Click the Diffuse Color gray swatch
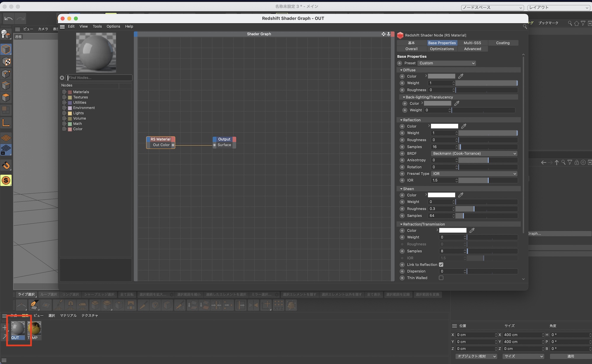 click(441, 76)
